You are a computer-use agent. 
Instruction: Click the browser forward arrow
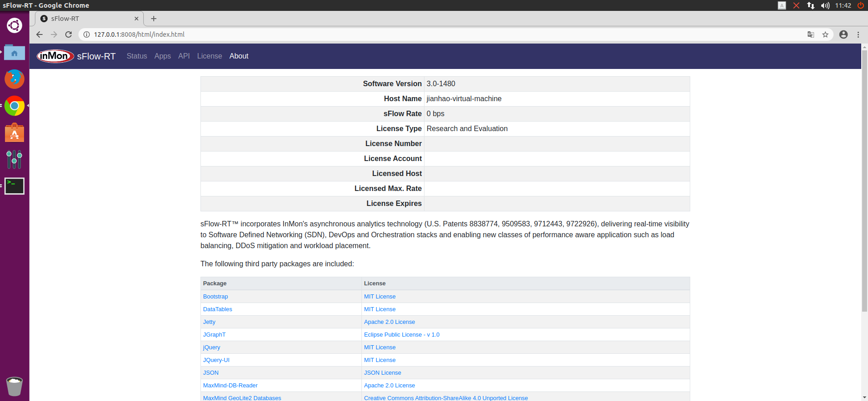[x=54, y=34]
